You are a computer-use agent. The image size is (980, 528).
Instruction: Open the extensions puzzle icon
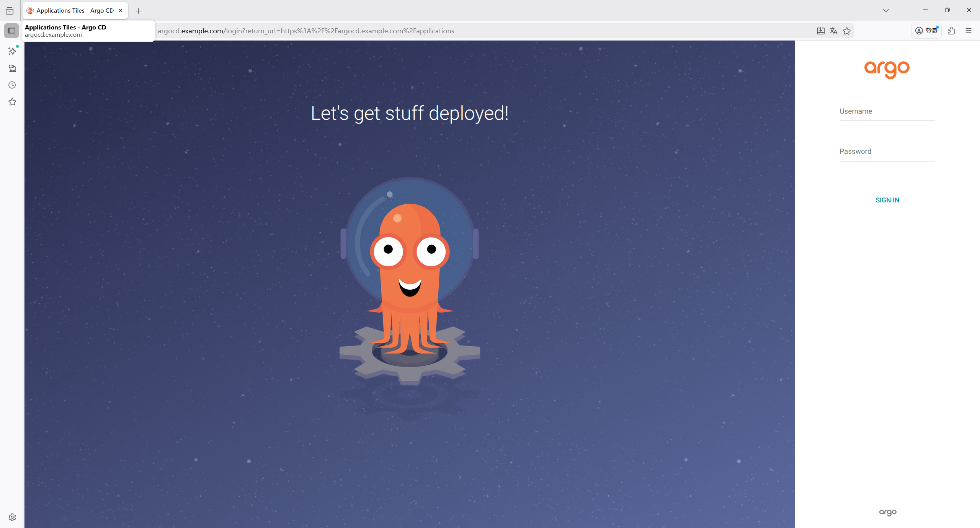tap(952, 31)
